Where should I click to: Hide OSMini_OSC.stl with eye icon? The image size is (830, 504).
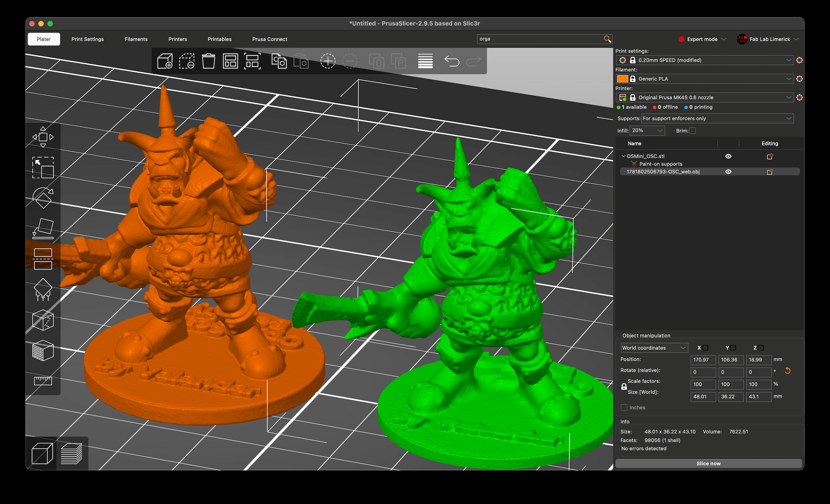pos(728,156)
